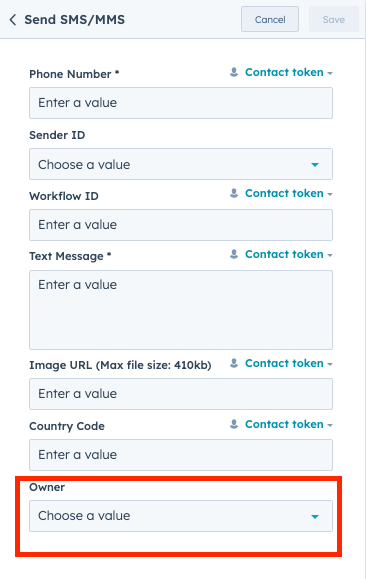
Task: Click into the Text Message textarea
Action: (x=181, y=310)
